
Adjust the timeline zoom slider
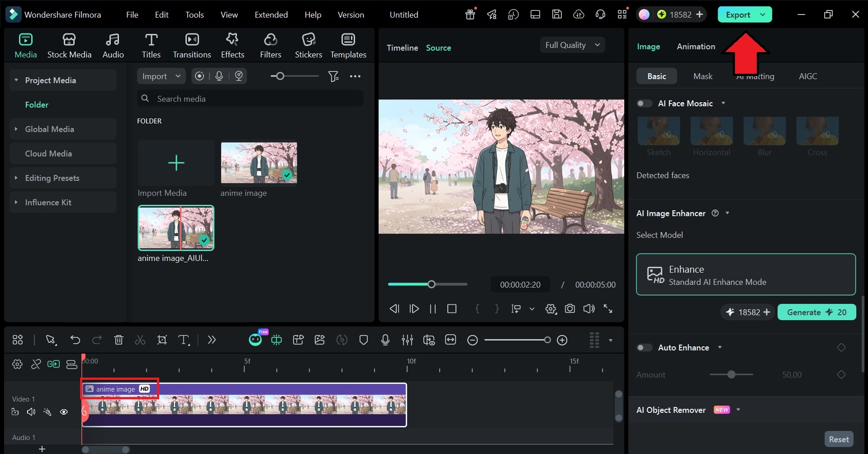517,340
